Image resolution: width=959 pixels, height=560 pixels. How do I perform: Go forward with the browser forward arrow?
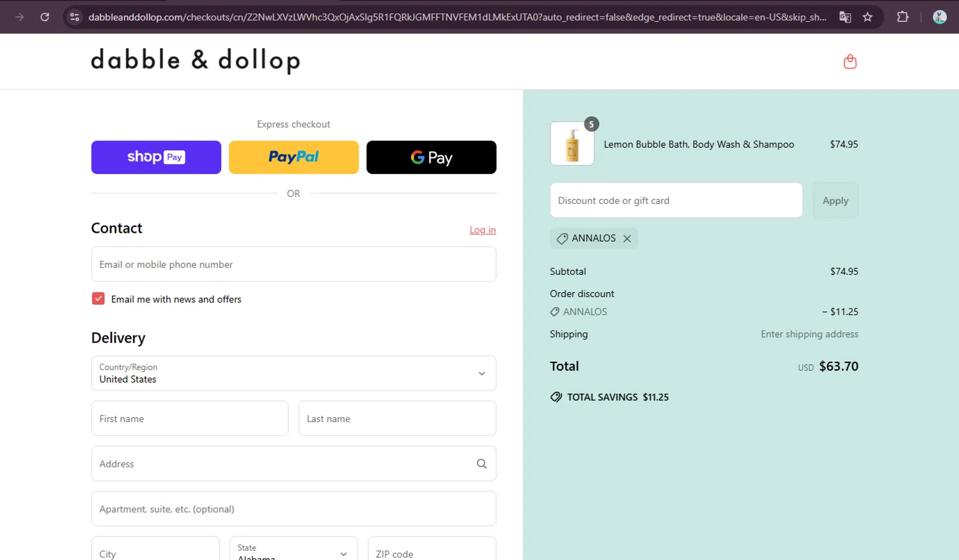19,17
